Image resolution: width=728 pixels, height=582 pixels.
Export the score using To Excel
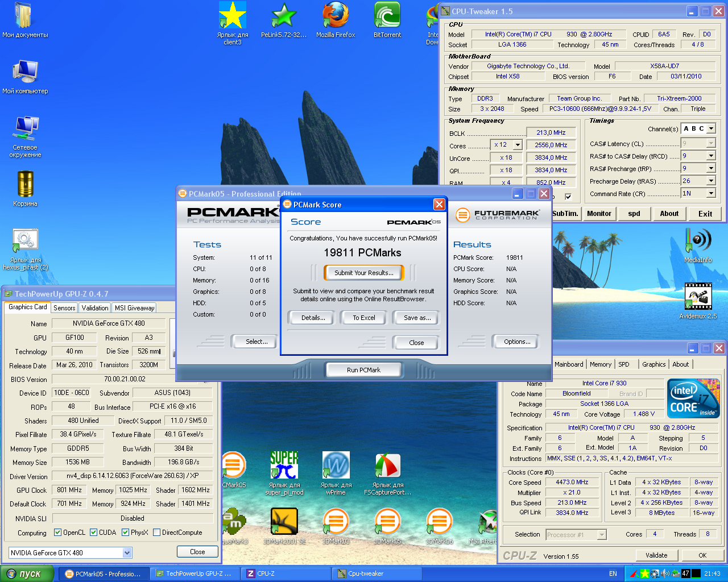[x=364, y=318]
